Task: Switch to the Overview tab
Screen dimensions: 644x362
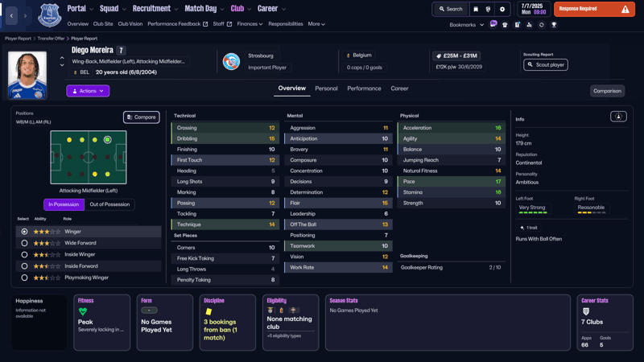Action: tap(291, 88)
